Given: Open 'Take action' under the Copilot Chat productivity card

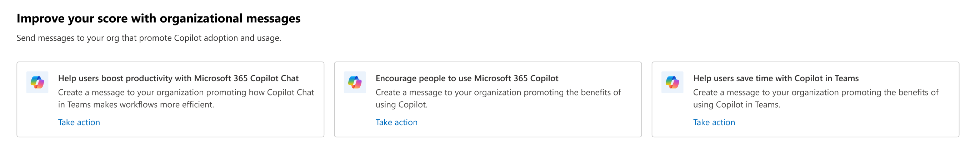Looking at the screenshot, I should click(79, 122).
